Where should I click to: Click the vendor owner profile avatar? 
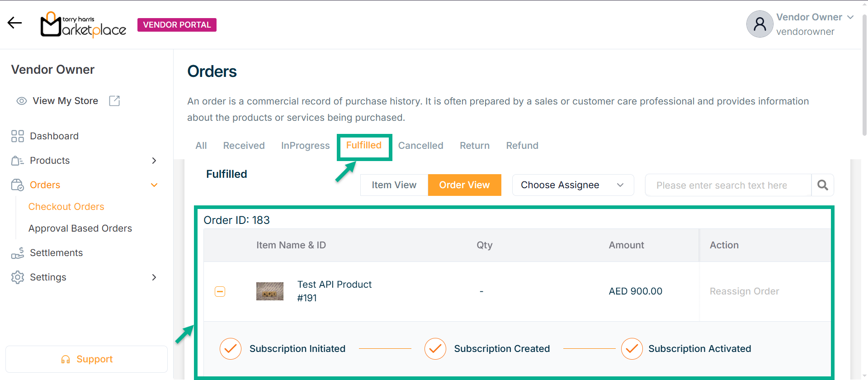759,24
